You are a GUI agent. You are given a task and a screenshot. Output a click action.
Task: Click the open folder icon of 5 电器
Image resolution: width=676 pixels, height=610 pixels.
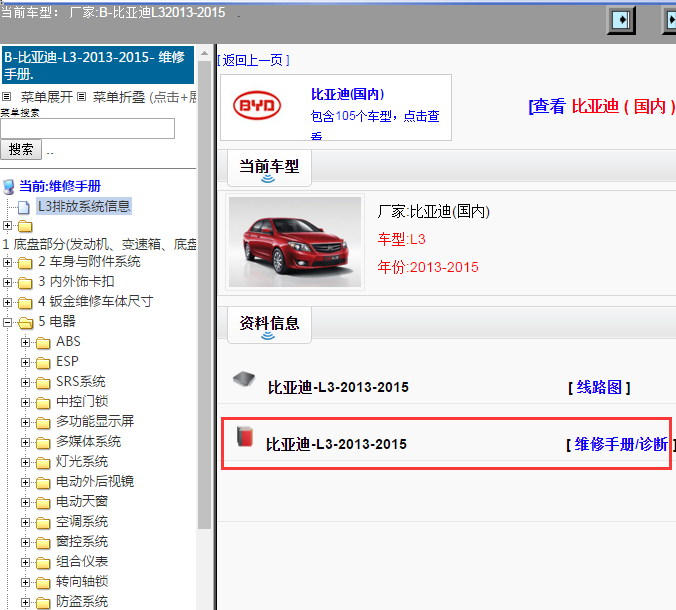(25, 322)
